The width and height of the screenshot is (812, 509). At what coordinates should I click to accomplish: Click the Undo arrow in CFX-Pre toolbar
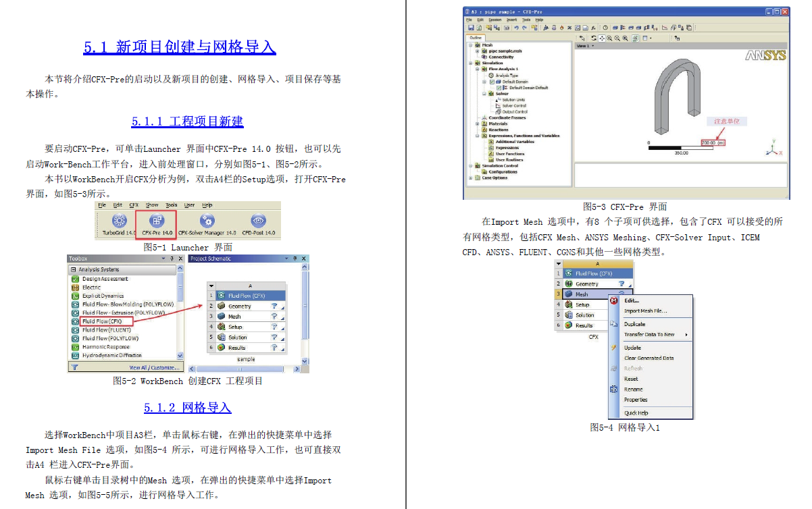pyautogui.click(x=515, y=28)
